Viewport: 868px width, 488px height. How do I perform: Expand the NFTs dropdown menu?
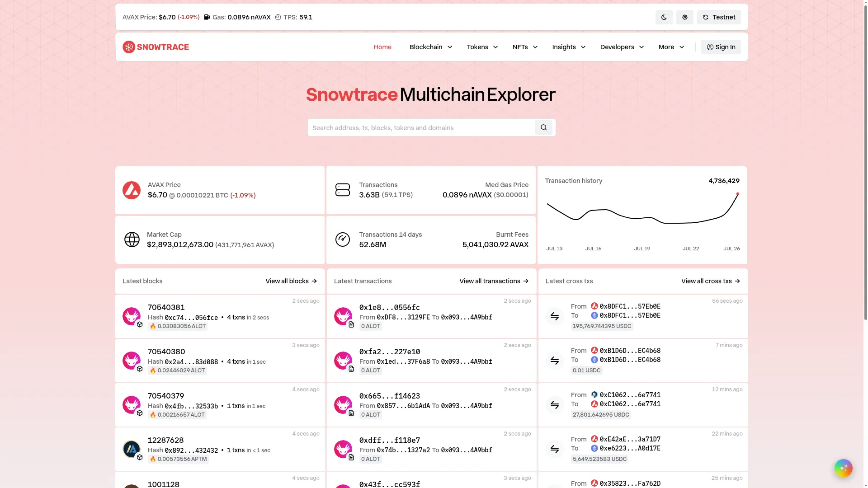pyautogui.click(x=525, y=47)
